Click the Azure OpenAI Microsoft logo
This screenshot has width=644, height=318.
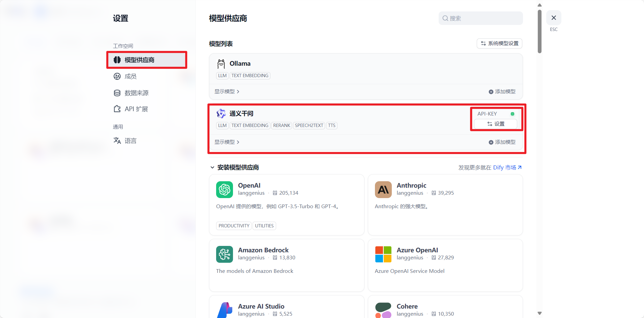pyautogui.click(x=383, y=254)
